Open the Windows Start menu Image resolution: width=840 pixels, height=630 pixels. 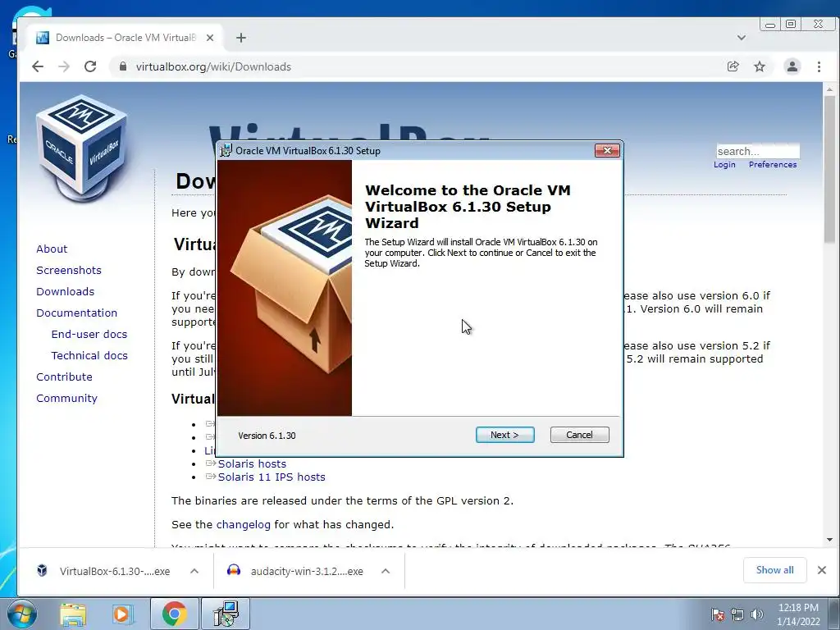(x=21, y=614)
